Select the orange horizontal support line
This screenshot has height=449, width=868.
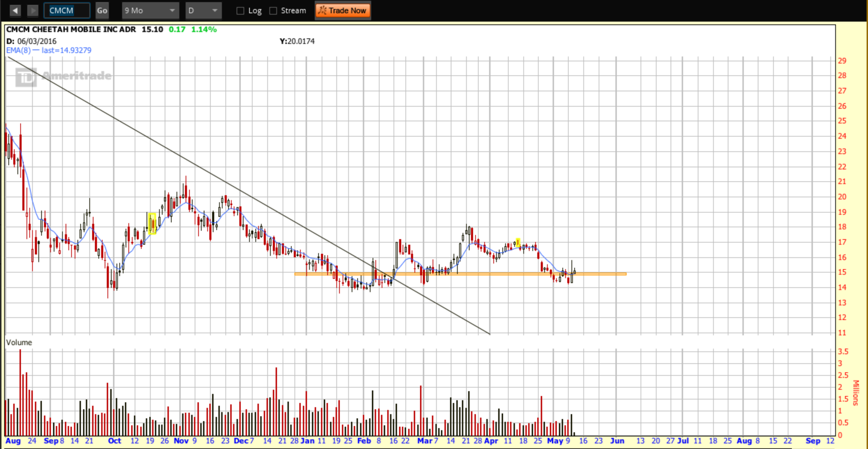pyautogui.click(x=600, y=274)
